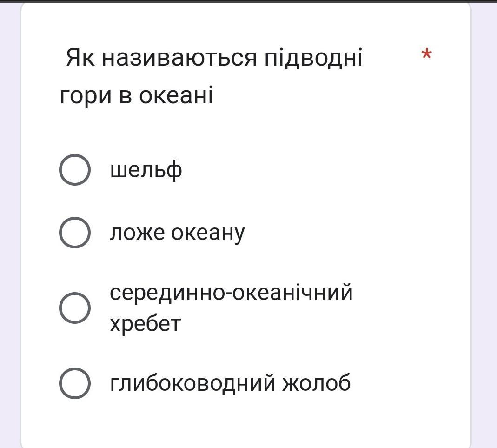Tick the глибоководний жолоб radio circle
497x448 pixels.
pyautogui.click(x=75, y=383)
